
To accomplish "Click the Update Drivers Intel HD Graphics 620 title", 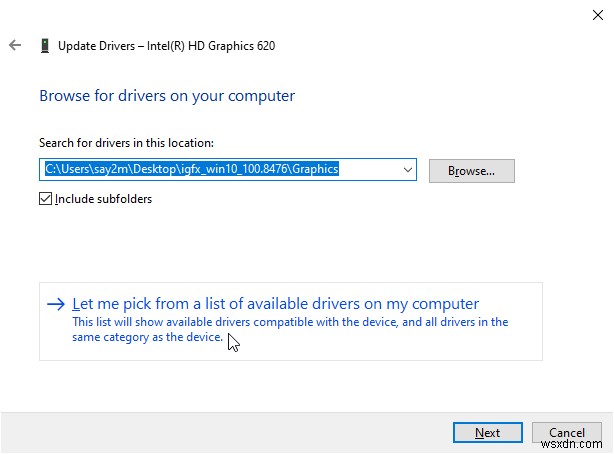I will (167, 46).
